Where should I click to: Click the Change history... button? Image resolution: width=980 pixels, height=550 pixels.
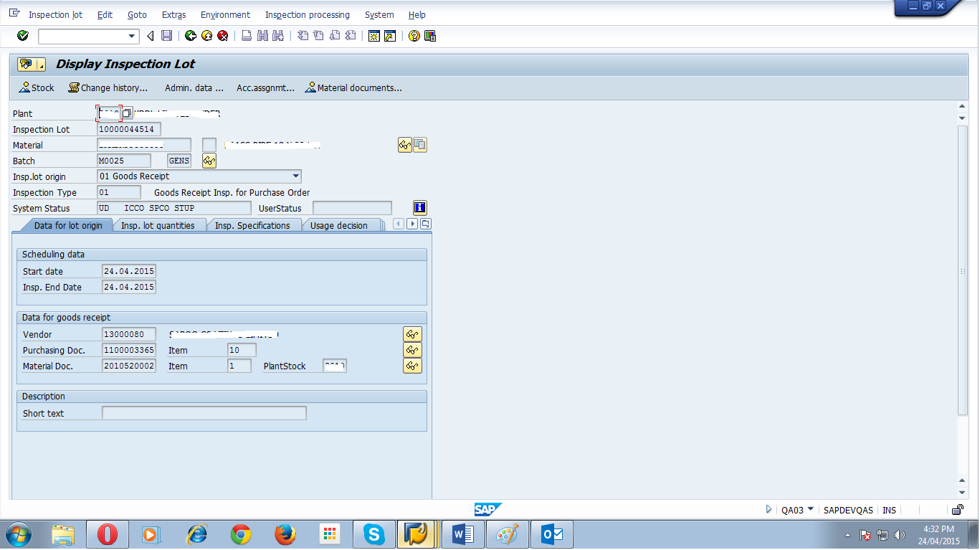[x=108, y=87]
